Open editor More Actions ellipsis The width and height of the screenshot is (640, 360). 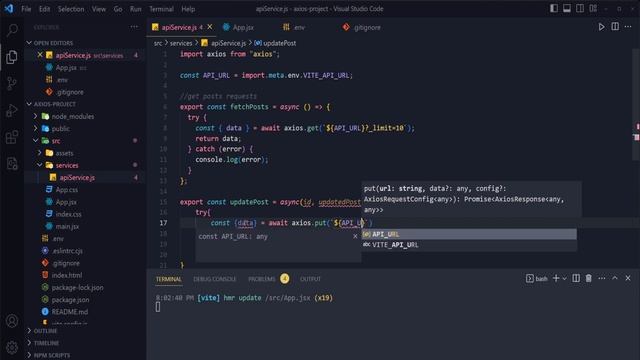click(x=628, y=27)
